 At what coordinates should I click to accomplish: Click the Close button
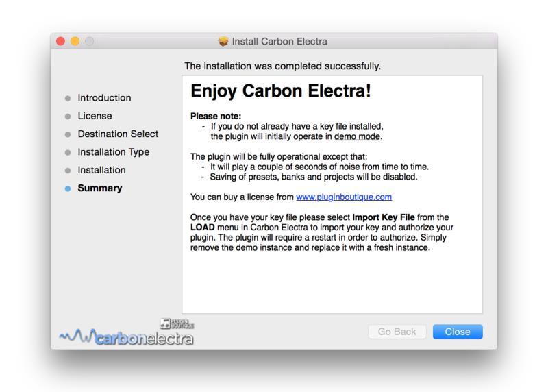tap(458, 332)
